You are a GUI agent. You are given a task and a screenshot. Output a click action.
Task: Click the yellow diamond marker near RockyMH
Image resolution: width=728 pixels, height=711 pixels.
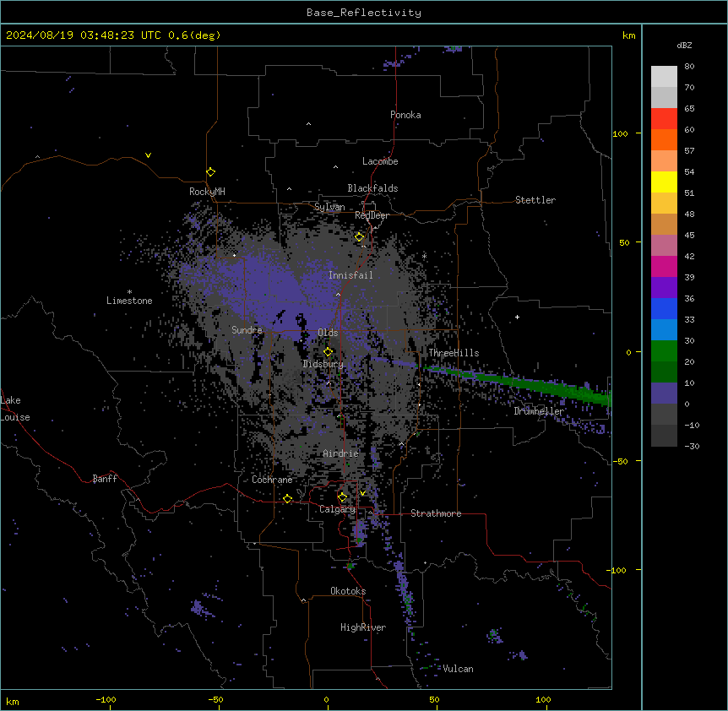point(210,172)
